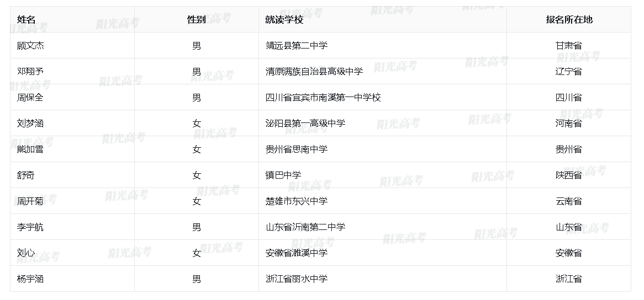The image size is (644, 300).
Task: Click the 报名所在地 column header
Action: 569,20
